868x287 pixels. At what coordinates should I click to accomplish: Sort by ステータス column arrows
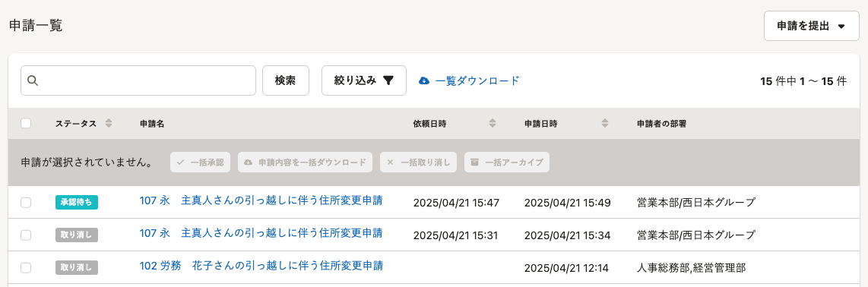pyautogui.click(x=109, y=124)
